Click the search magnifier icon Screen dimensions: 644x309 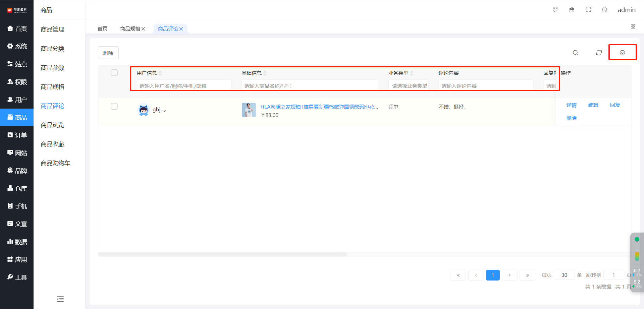pyautogui.click(x=575, y=53)
